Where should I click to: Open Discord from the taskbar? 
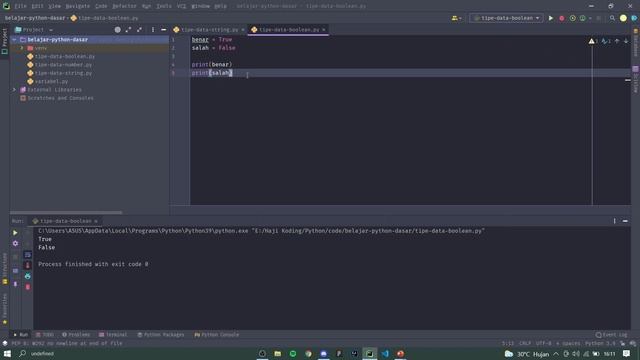click(x=324, y=353)
